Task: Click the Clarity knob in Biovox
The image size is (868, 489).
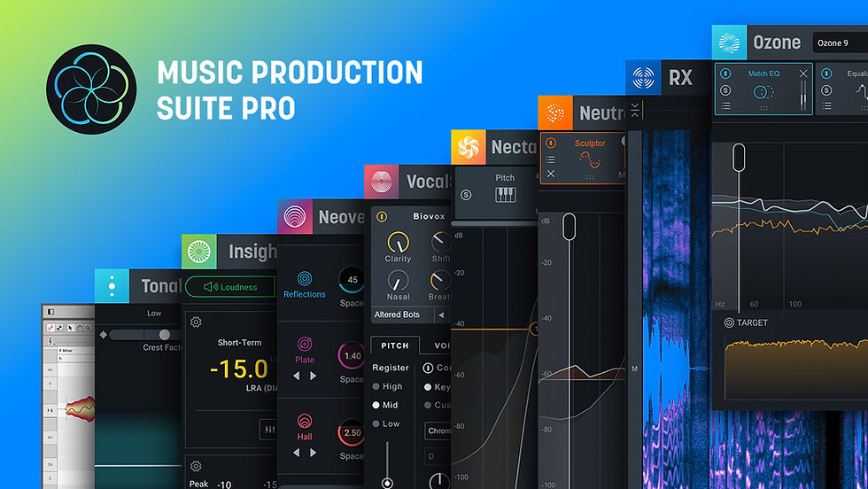Action: pyautogui.click(x=398, y=242)
